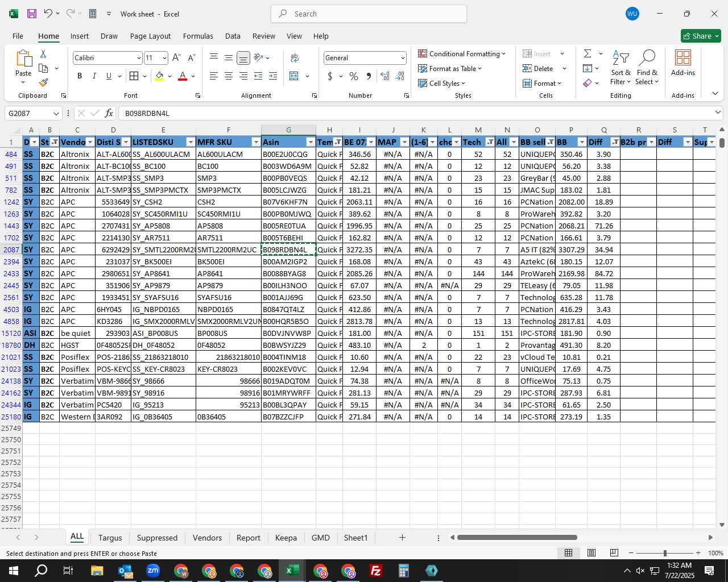Open the Font size dropdown
The image size is (728, 582).
click(164, 58)
